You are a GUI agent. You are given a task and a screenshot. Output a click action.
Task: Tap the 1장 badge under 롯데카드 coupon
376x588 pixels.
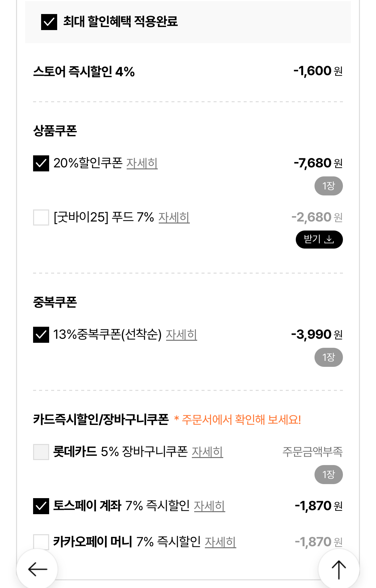click(328, 475)
